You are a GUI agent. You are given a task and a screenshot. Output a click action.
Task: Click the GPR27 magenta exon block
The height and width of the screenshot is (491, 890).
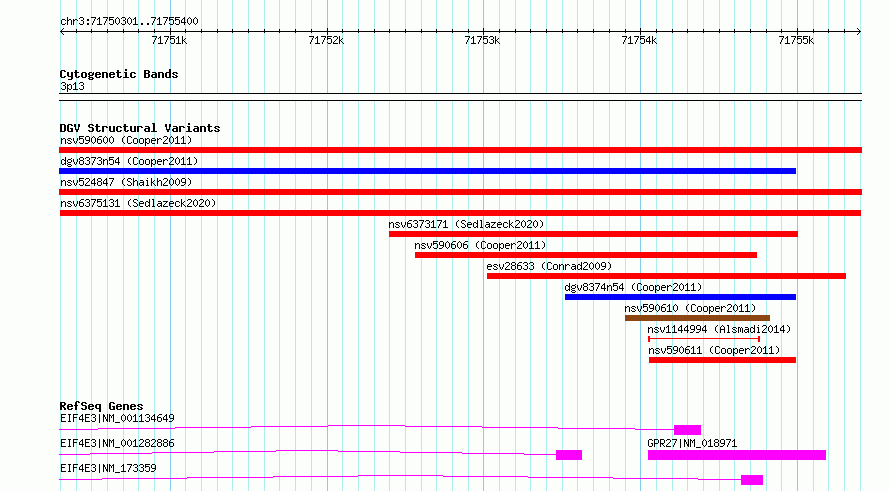click(x=737, y=455)
